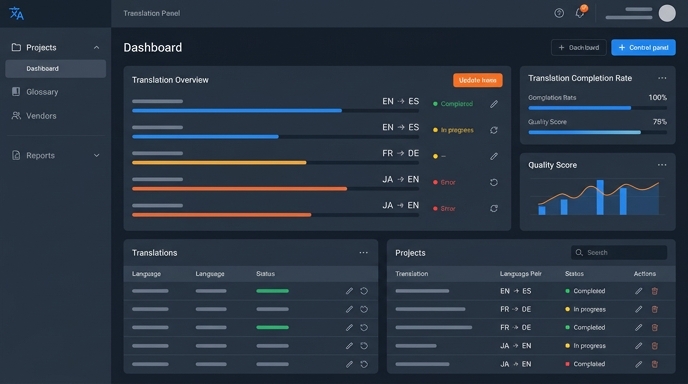
Task: Delete the FR → DE Completed project
Action: pos(654,327)
